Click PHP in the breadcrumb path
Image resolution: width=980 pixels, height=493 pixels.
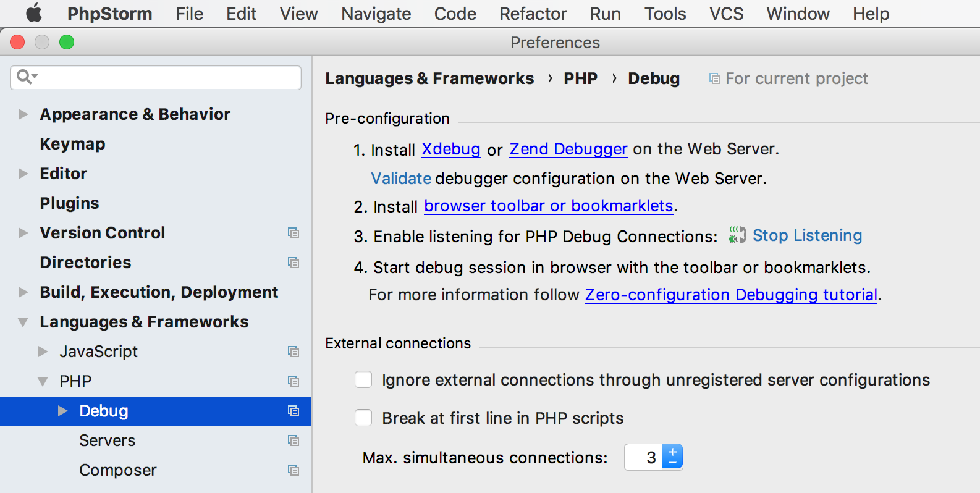[x=580, y=78]
